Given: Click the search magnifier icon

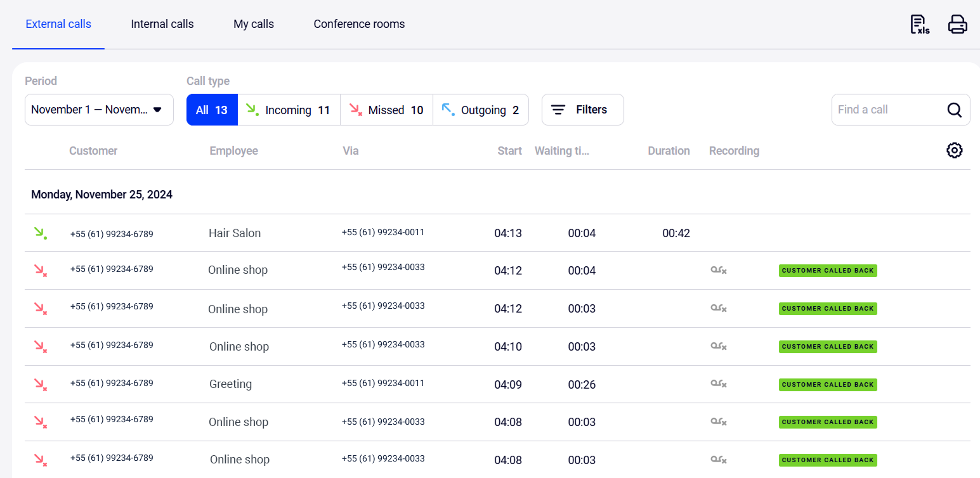Looking at the screenshot, I should pos(954,110).
